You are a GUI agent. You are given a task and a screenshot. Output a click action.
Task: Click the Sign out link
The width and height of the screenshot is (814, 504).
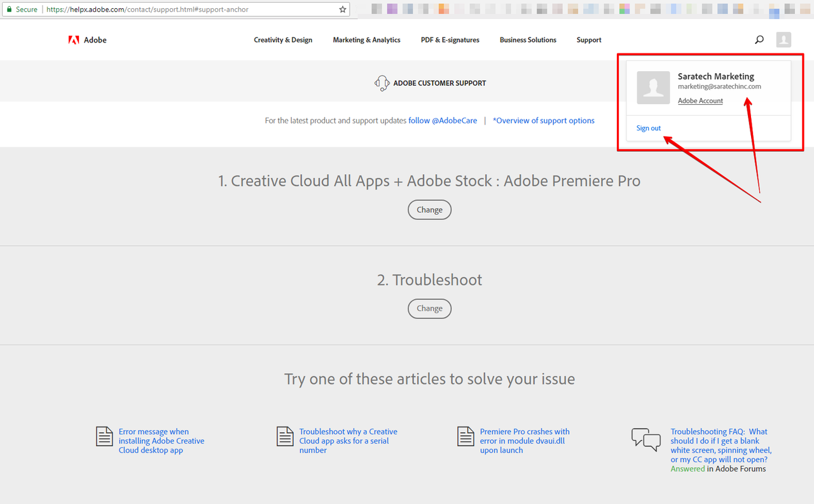[648, 128]
